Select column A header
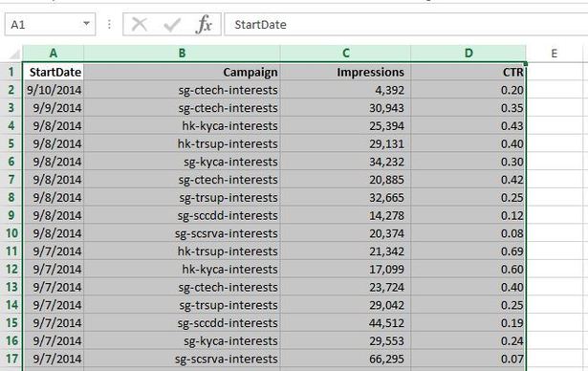Viewport: 588px width, 371px height. click(54, 54)
